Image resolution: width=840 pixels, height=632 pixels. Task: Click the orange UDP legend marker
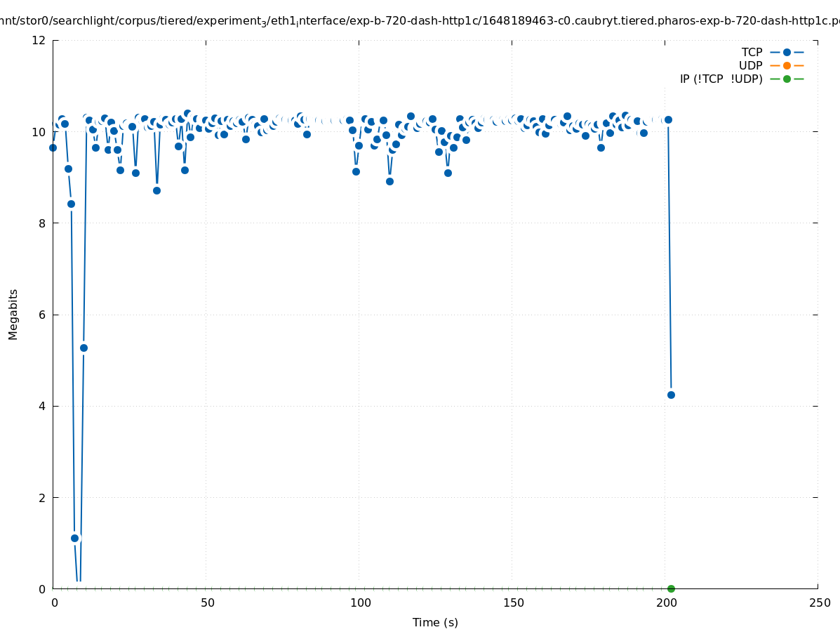pos(787,65)
